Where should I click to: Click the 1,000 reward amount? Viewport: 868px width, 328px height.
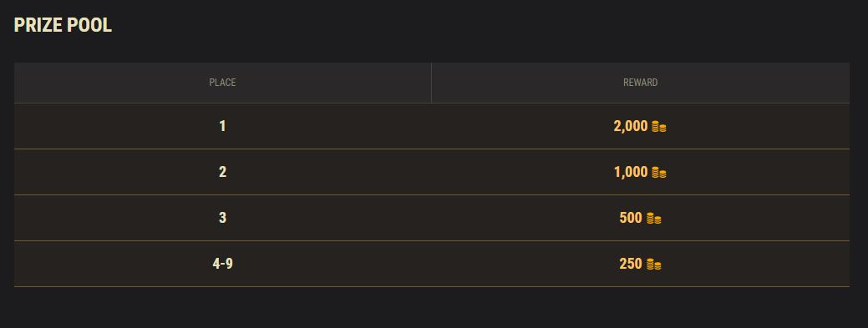631,172
